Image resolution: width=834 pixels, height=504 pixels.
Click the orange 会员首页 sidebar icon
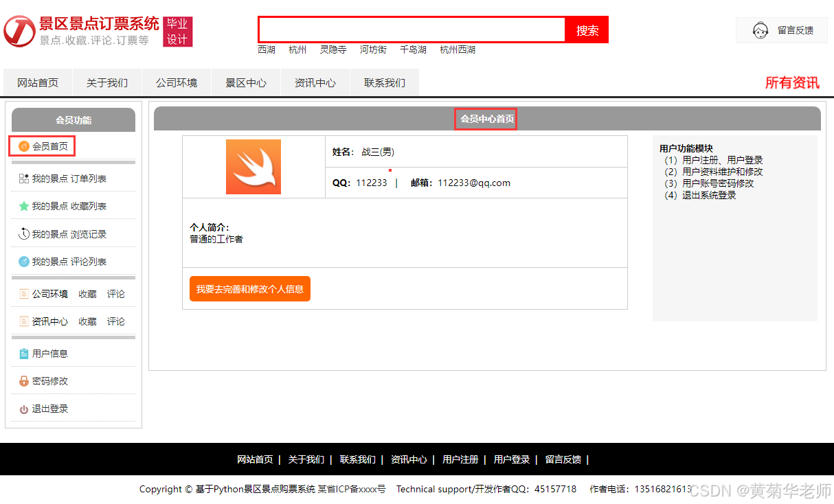click(24, 146)
